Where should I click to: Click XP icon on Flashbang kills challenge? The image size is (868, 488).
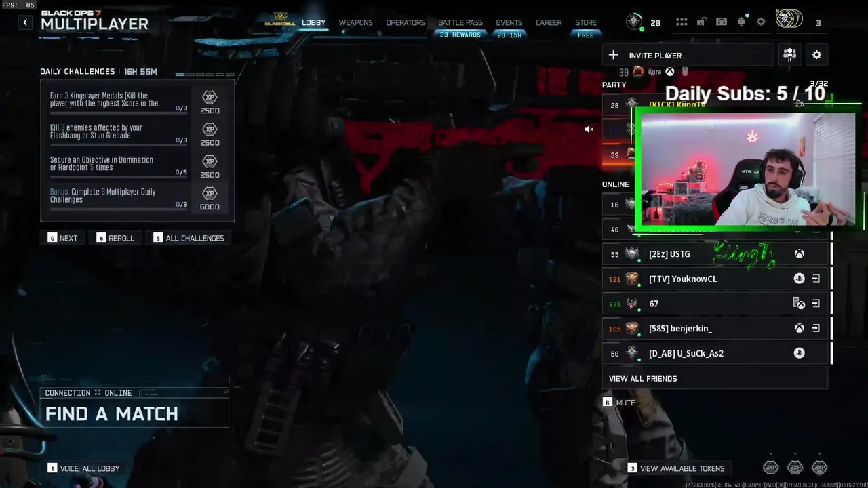210,129
